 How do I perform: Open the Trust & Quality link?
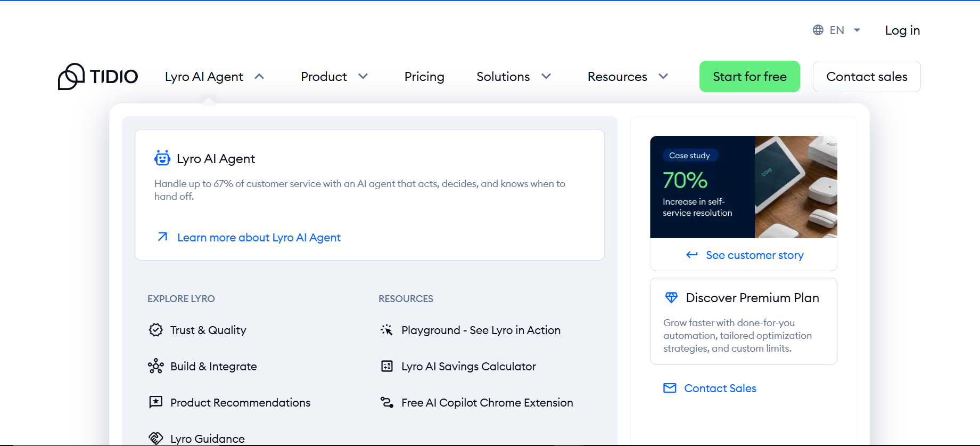click(208, 330)
